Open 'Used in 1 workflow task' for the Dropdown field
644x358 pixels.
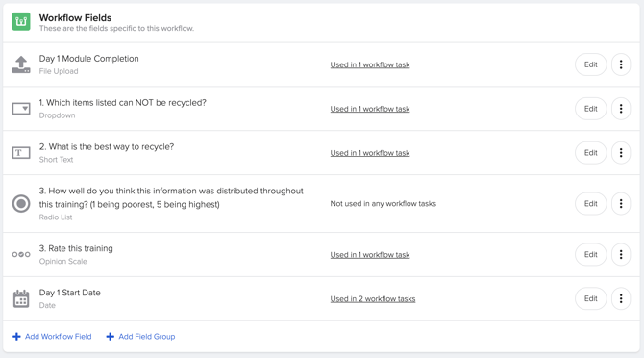click(370, 109)
